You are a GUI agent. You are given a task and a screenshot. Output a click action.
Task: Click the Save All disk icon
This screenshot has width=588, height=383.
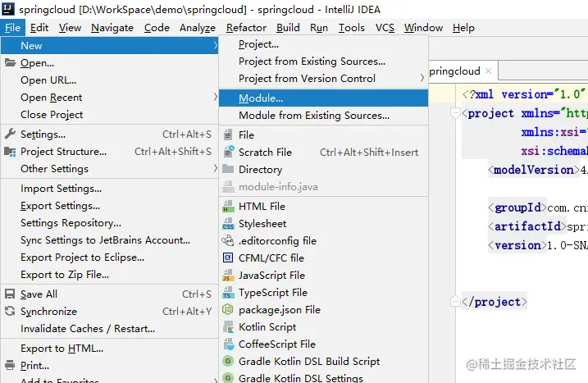point(10,294)
